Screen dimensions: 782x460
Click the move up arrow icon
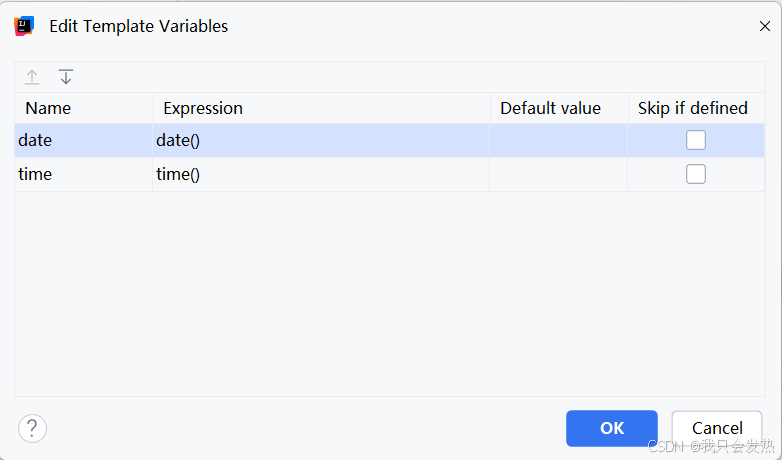pos(32,77)
